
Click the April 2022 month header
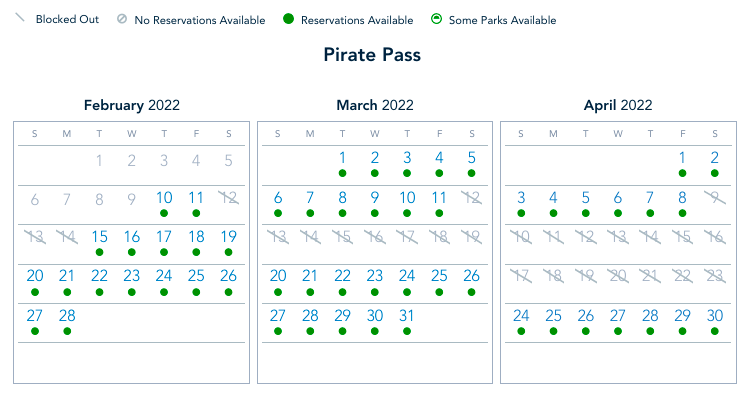coord(617,105)
